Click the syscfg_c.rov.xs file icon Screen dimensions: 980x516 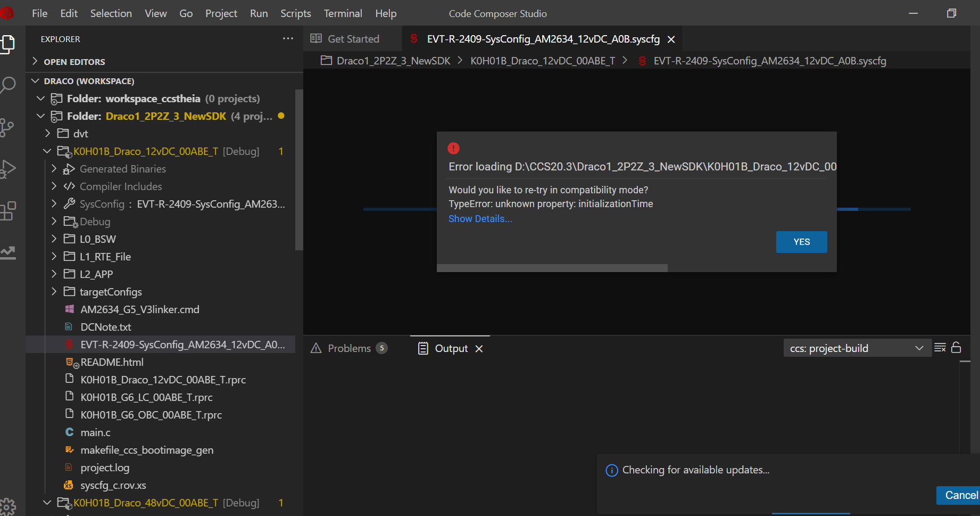69,485
